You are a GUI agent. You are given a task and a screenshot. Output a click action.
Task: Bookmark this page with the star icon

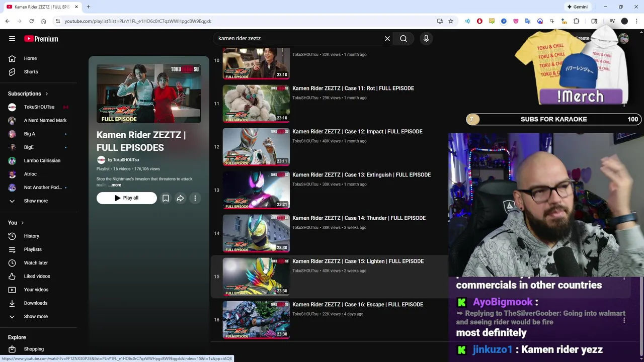pos(451,21)
